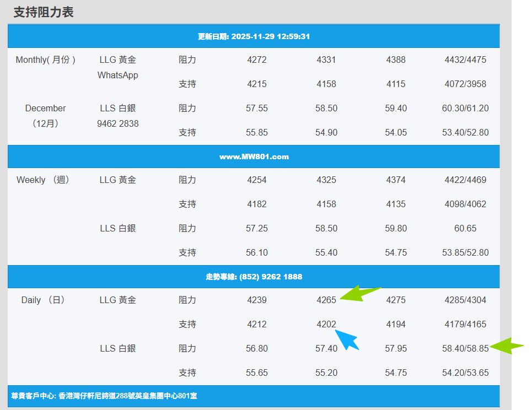The width and height of the screenshot is (532, 410).
Task: Select the Weekly (週) row label
Action: click(43, 180)
